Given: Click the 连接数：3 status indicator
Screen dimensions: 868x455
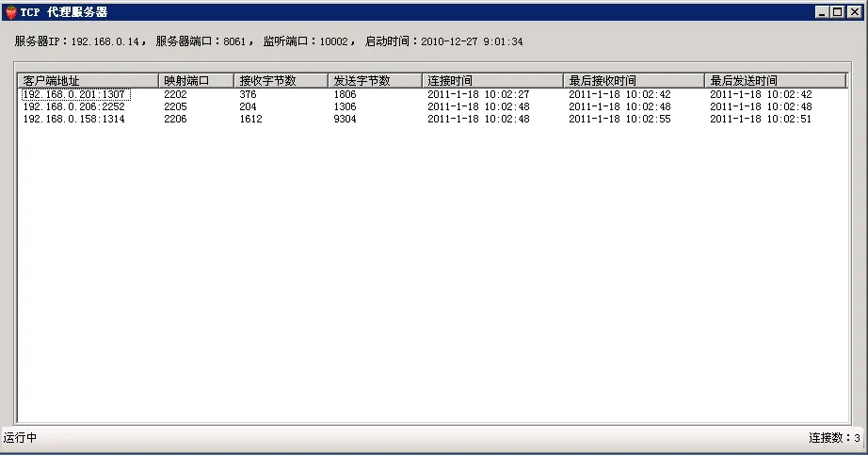Looking at the screenshot, I should coord(834,438).
